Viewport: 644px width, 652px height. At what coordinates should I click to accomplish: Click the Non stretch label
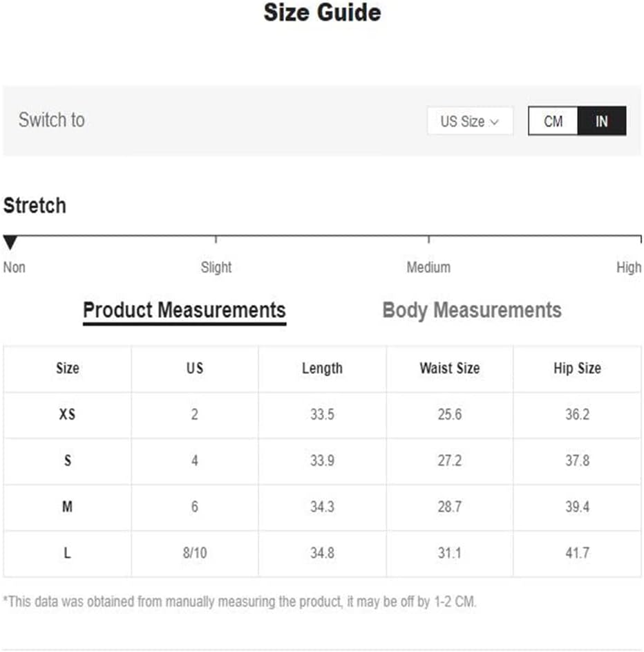(x=14, y=268)
